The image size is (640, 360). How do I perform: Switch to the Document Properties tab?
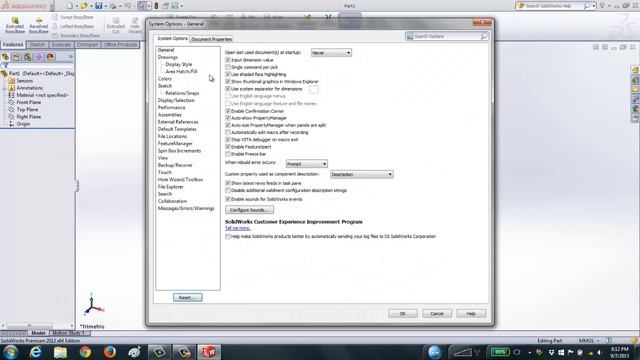click(211, 39)
